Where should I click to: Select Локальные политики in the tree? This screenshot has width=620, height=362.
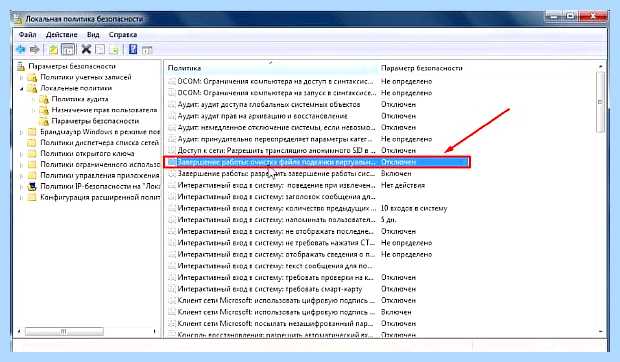[x=76, y=88]
